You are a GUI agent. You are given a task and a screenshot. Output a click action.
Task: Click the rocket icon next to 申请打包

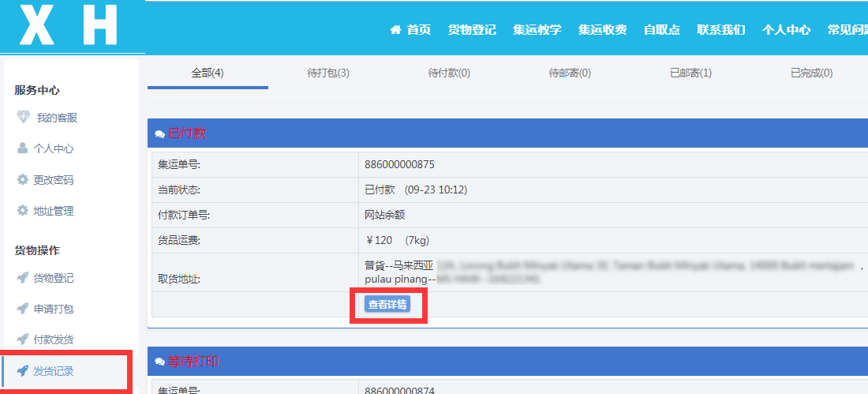click(x=23, y=309)
